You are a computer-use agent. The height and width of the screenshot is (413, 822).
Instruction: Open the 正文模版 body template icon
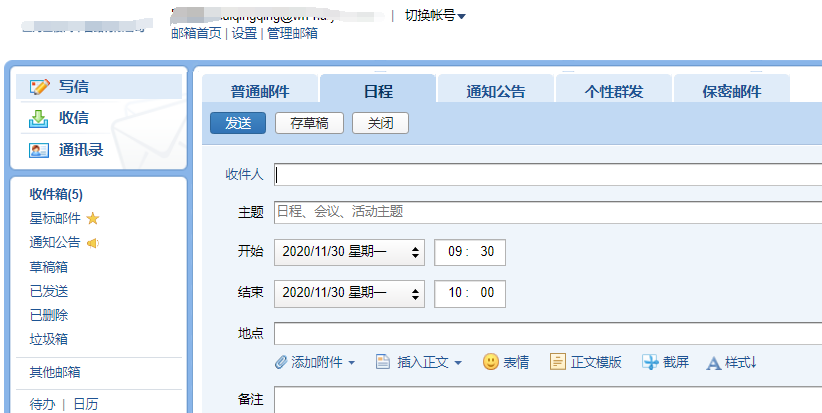[x=558, y=362]
